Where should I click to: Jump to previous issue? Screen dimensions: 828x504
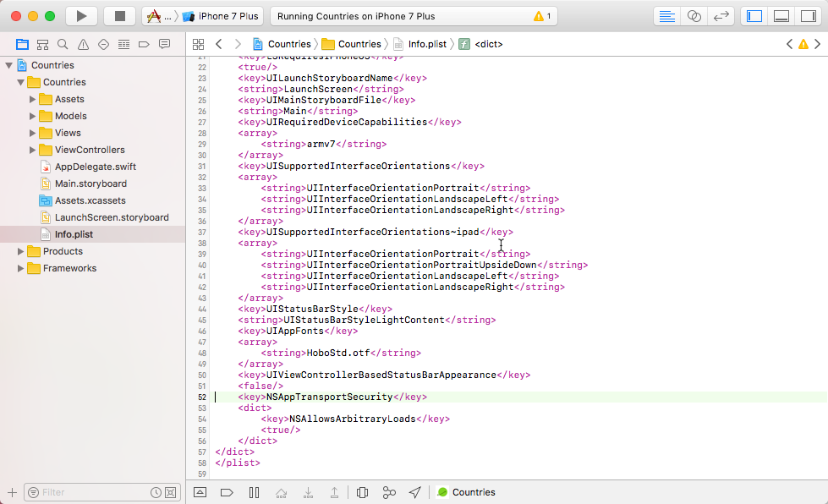pos(789,44)
